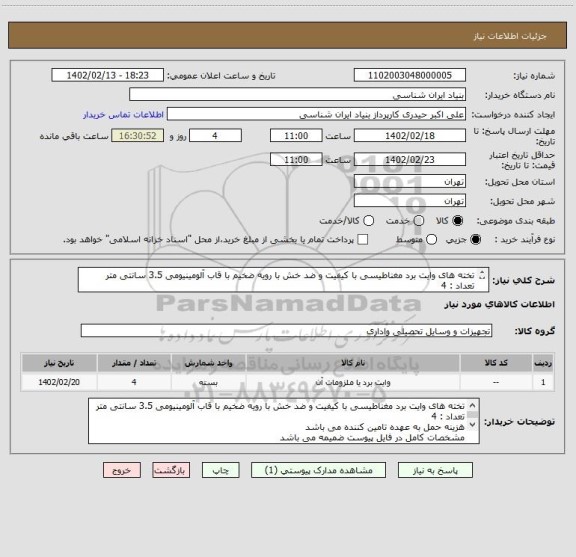Click the شرح کلی نیاز text area
This screenshot has width=576, height=557.
coord(284,280)
